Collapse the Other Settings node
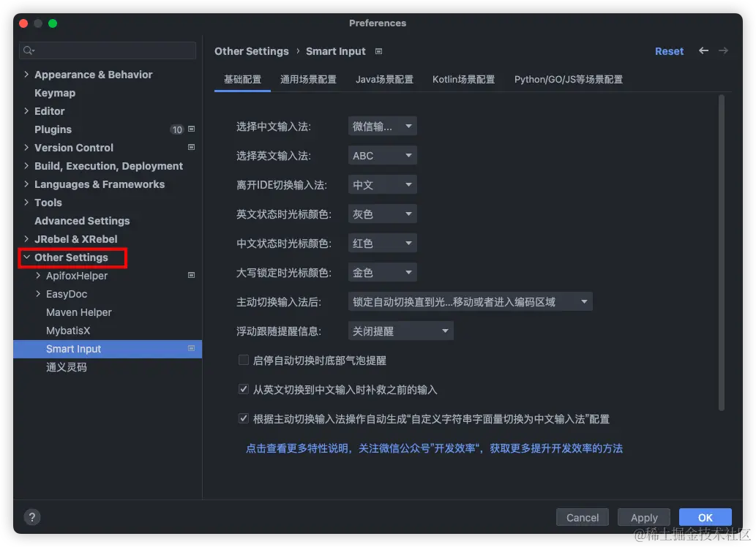The width and height of the screenshot is (756, 547). (26, 257)
